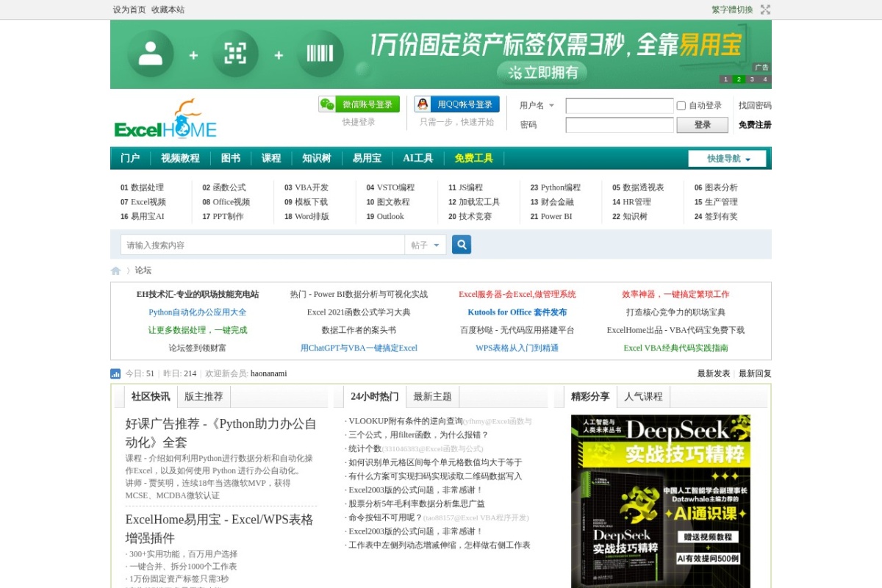Open the DeepSeek book cover image
Viewport: 882px width, 588px height.
tap(661, 501)
